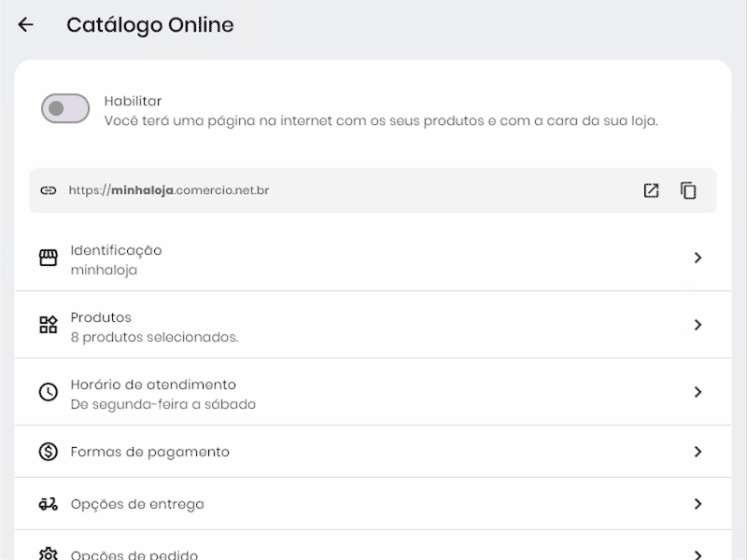Enable the Habilitar switch
The image size is (747, 560).
point(64,108)
